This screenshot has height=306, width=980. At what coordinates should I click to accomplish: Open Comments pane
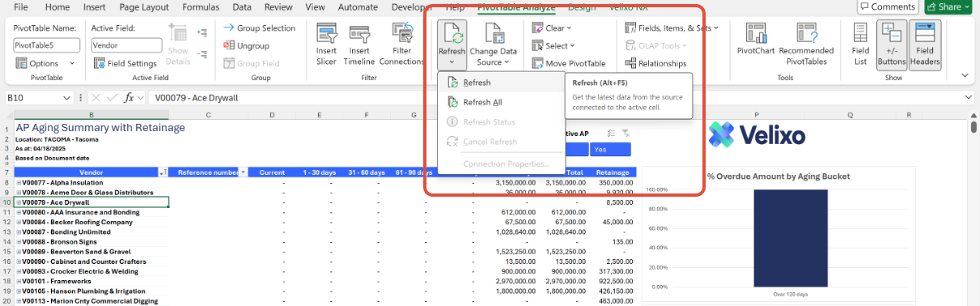pos(887,6)
